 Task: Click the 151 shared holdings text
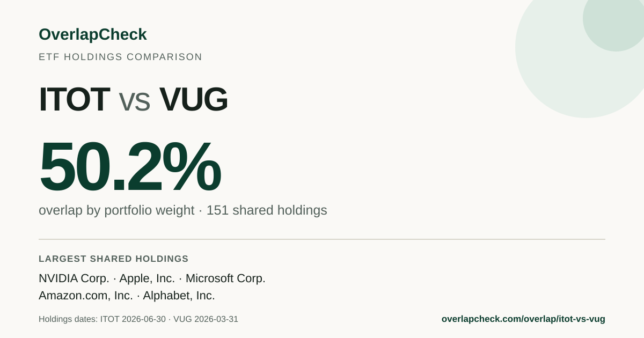[267, 210]
